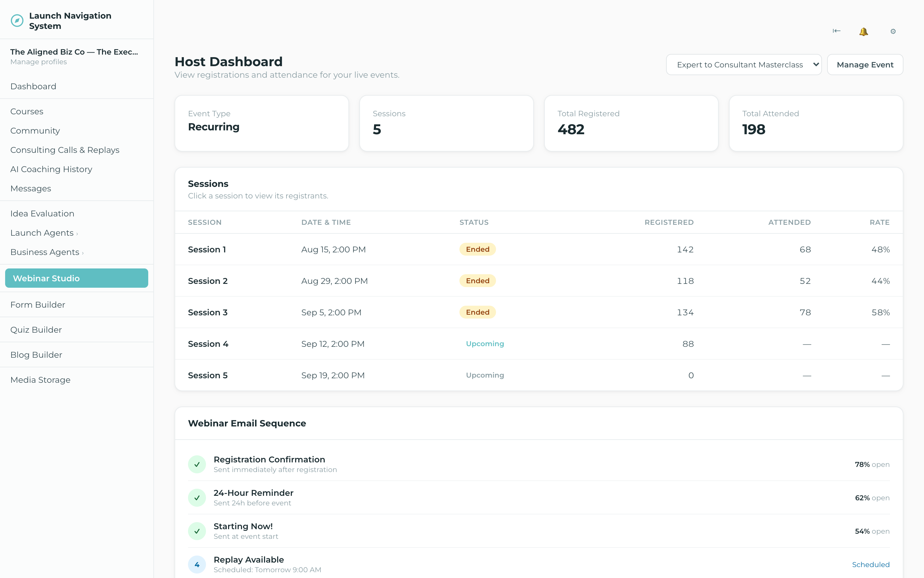Click the Total Registered 482 card
924x578 pixels.
click(631, 123)
